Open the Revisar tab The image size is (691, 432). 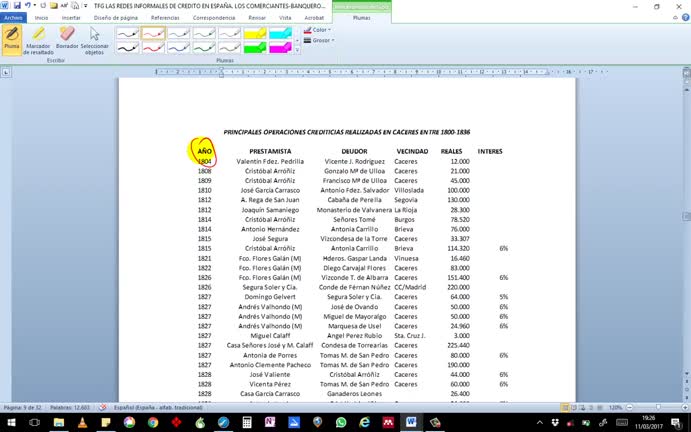click(x=257, y=18)
